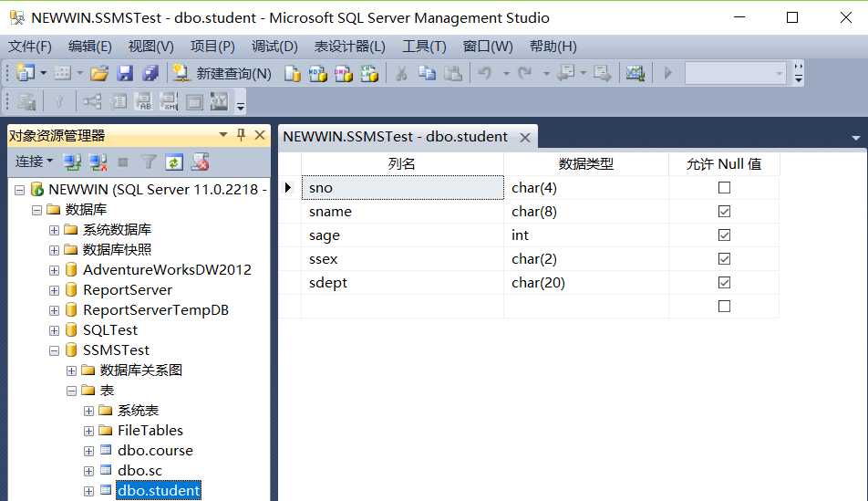Open the 编辑(E) menu
Image resolution: width=868 pixels, height=501 pixels.
pyautogui.click(x=89, y=47)
